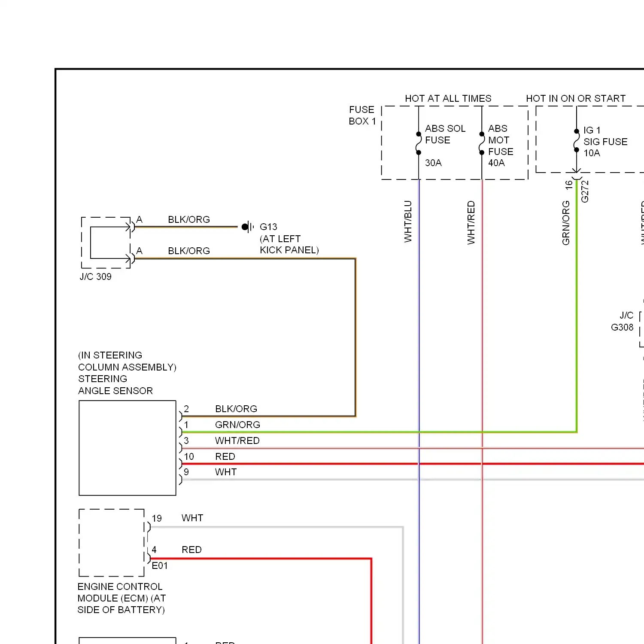Click the 'G272' connector label
Image resolution: width=644 pixels, height=644 pixels.
(585, 191)
